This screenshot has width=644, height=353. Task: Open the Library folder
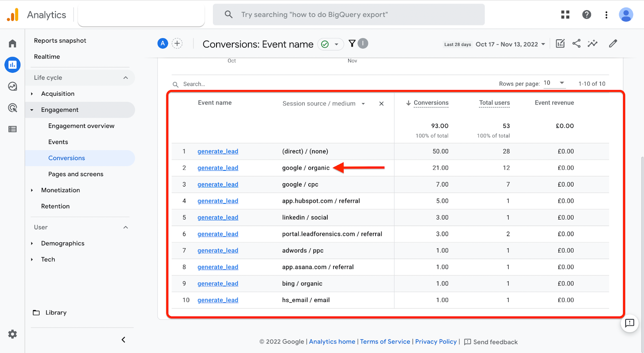point(50,312)
